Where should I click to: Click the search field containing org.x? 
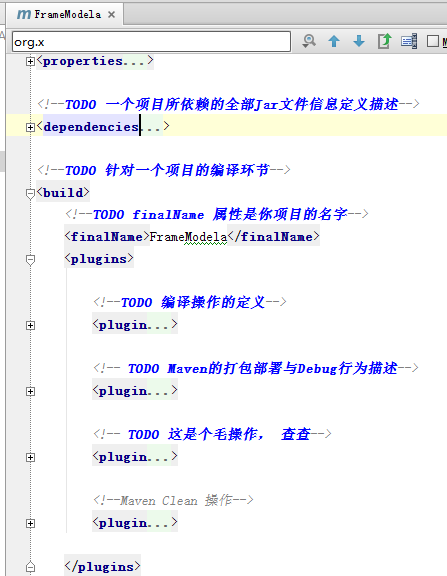[x=151, y=42]
